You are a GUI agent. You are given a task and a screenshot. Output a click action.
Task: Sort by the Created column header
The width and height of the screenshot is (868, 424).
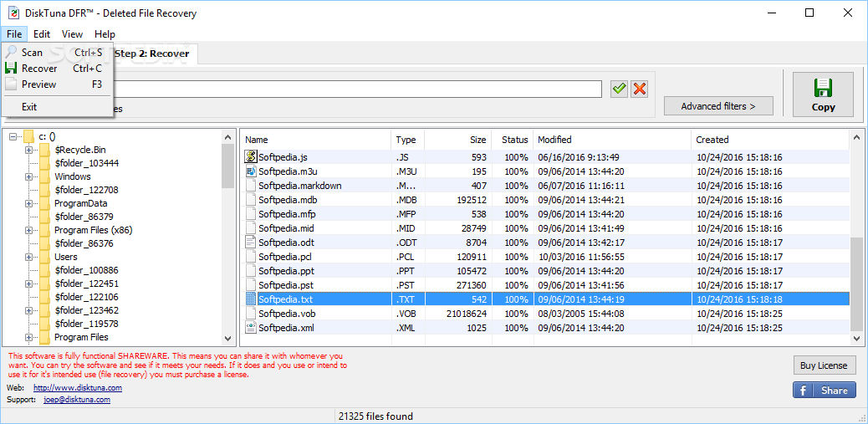770,140
